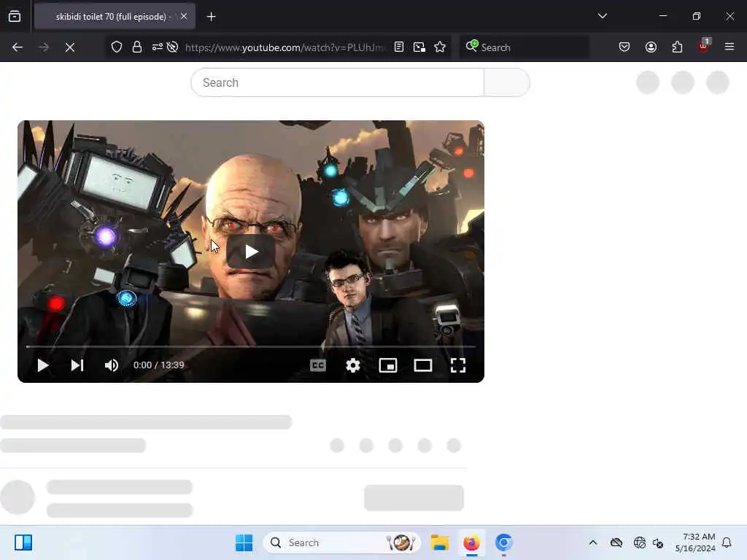Click the Firefox taskbar icon
Image resolution: width=747 pixels, height=560 pixels.
coord(471,542)
